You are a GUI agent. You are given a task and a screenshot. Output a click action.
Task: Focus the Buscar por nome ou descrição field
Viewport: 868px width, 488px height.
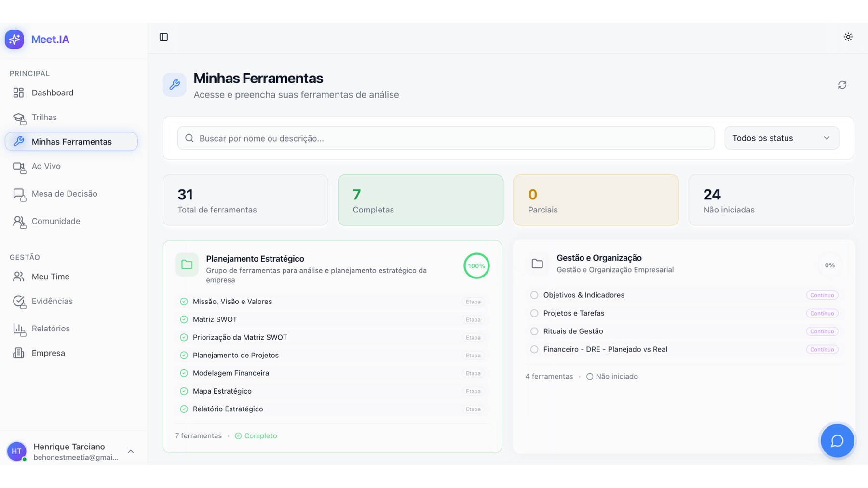click(446, 138)
